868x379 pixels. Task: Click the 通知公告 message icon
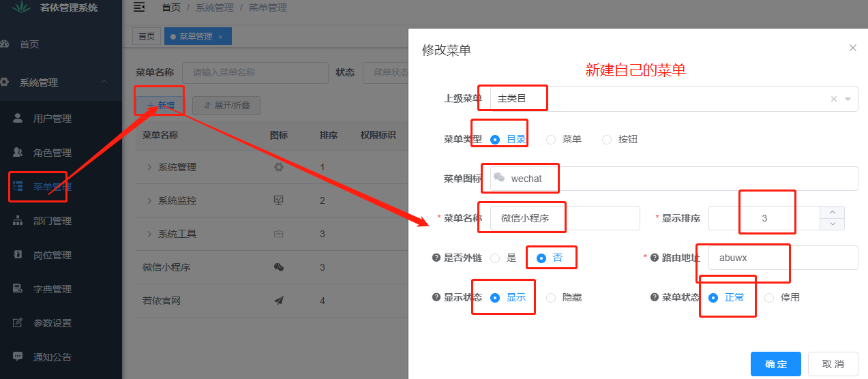tap(18, 357)
